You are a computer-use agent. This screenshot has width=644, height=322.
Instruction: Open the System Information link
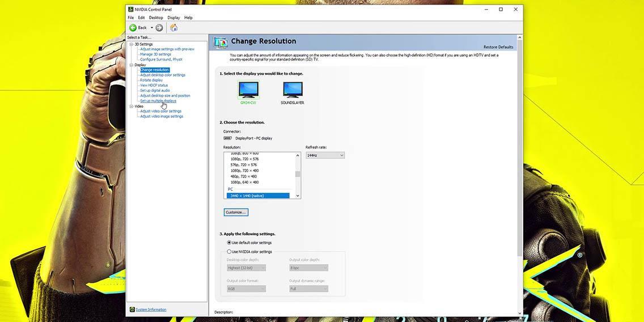[x=151, y=310]
